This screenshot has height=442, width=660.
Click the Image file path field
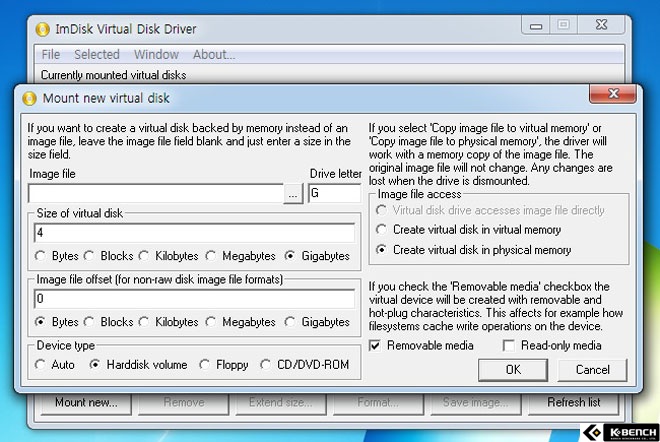coord(156,194)
